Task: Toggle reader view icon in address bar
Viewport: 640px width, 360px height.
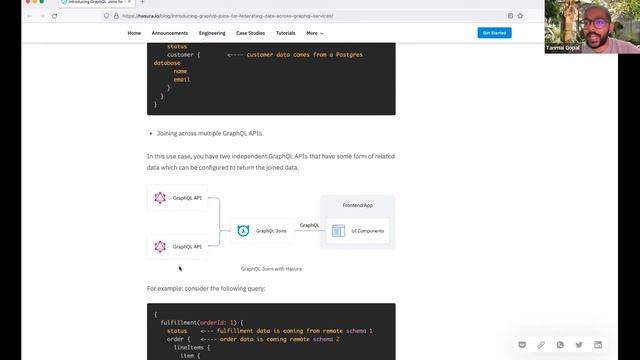Action: pyautogui.click(x=510, y=16)
